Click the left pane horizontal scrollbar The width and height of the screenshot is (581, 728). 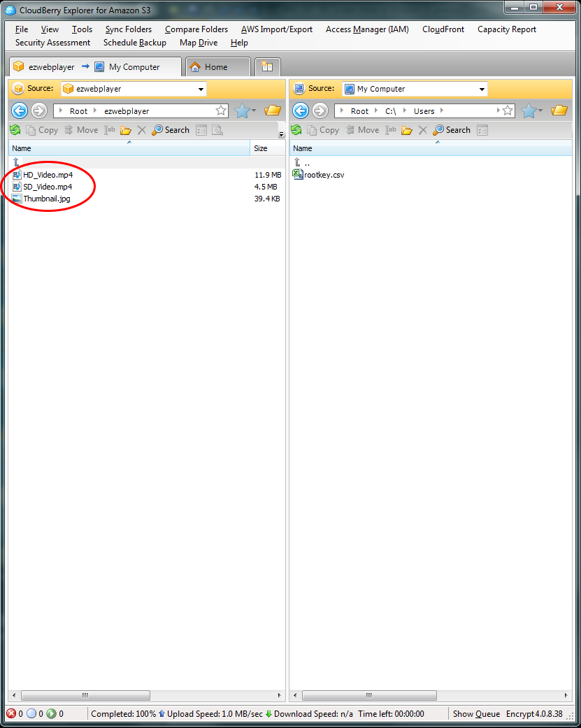point(85,696)
